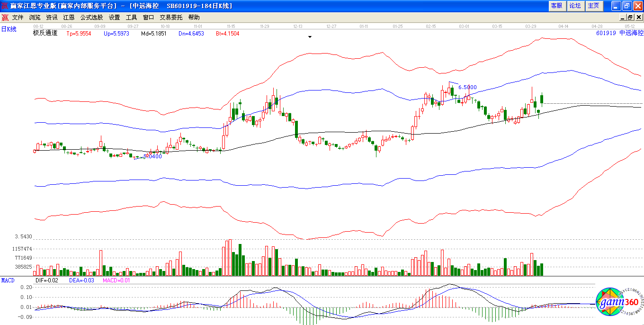644x325 pixels.
Task: Open the 交易委托 menu
Action: [x=171, y=17]
